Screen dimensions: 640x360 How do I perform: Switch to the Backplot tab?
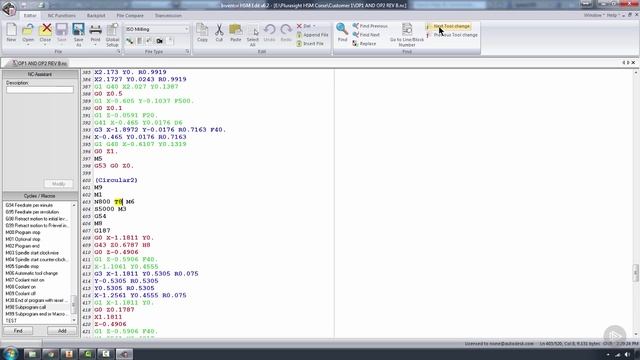[x=96, y=16]
